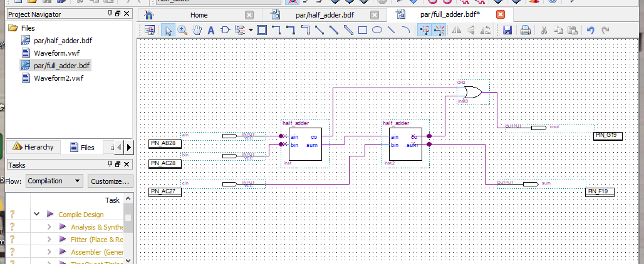Image resolution: width=644 pixels, height=264 pixels.
Task: Open the Flow Compilation dropdown
Action: [55, 181]
